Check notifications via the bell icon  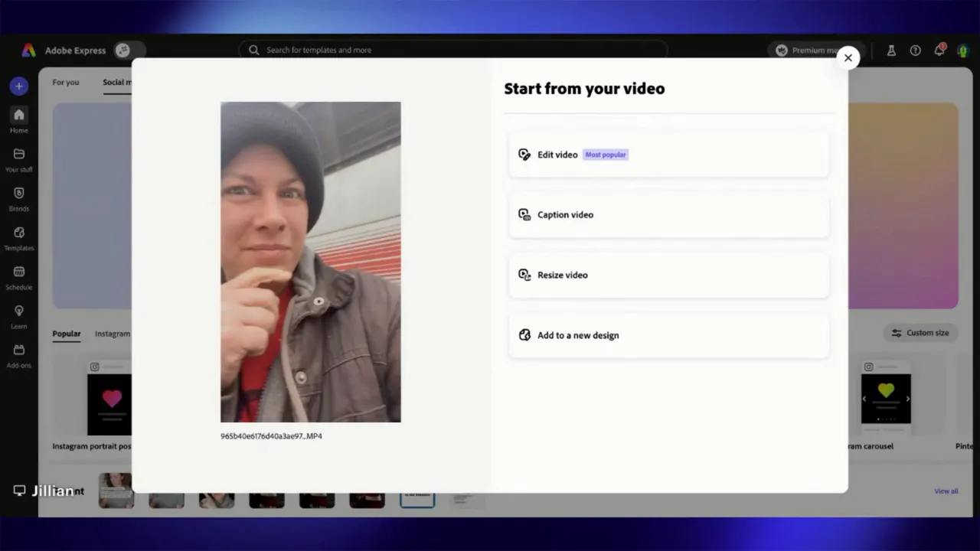939,50
